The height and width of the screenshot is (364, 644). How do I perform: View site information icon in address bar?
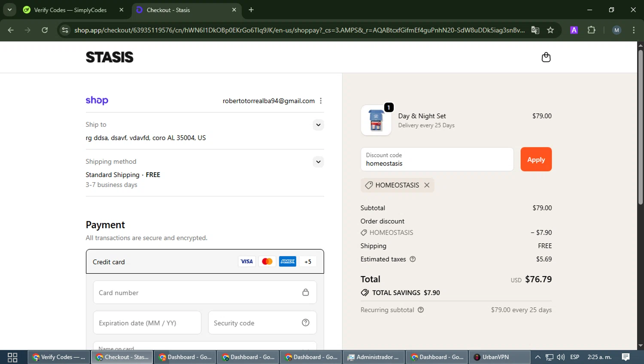(x=65, y=30)
